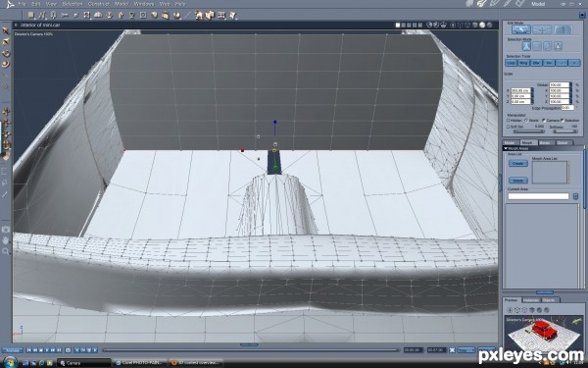
Task: Select the Camera manipulator option
Action: 544,120
